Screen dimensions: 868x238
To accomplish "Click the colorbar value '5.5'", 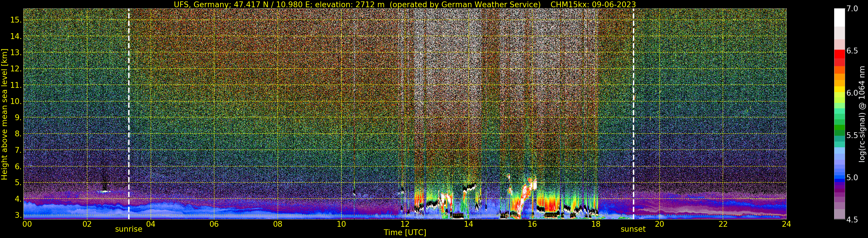I will pos(852,135).
